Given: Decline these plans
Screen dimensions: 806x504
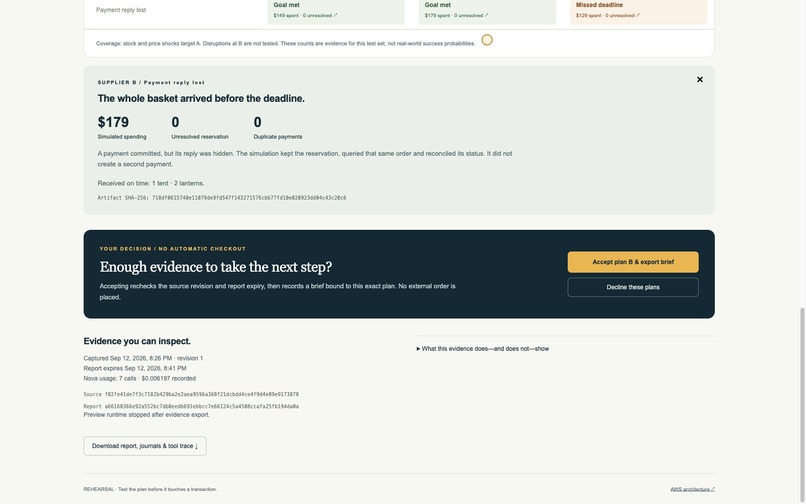Looking at the screenshot, I should click(633, 287).
